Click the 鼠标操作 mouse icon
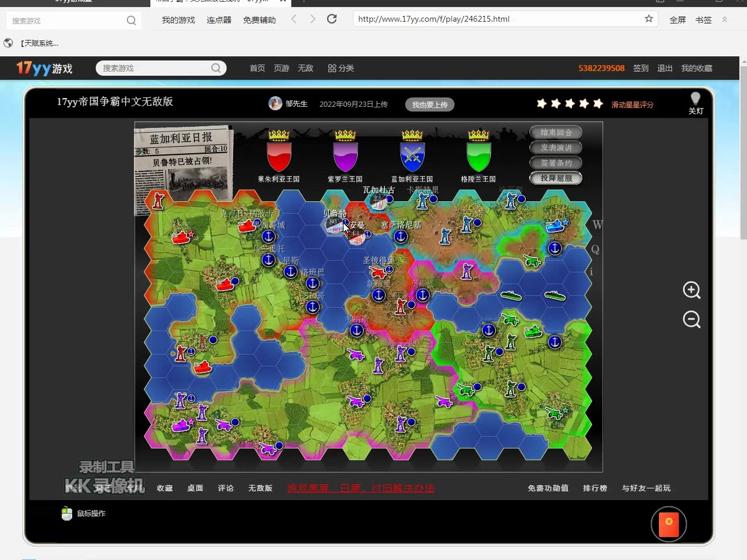This screenshot has height=560, width=747. [x=66, y=514]
